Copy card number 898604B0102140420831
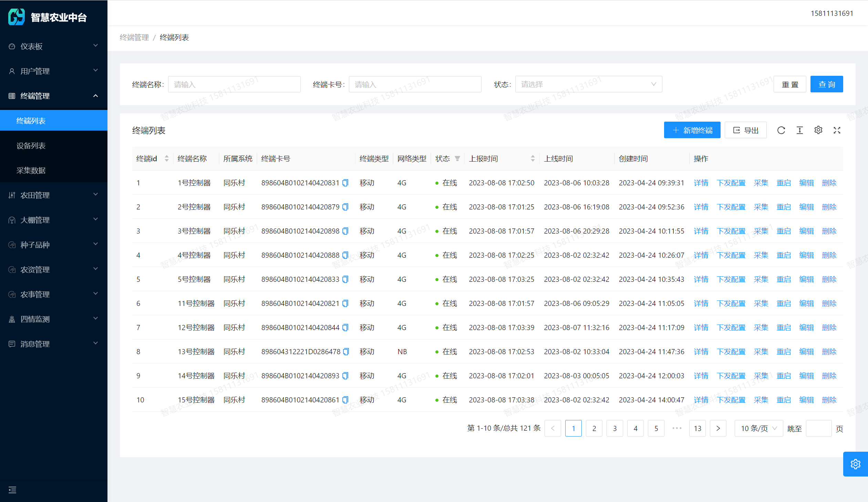This screenshot has width=868, height=502. [345, 183]
